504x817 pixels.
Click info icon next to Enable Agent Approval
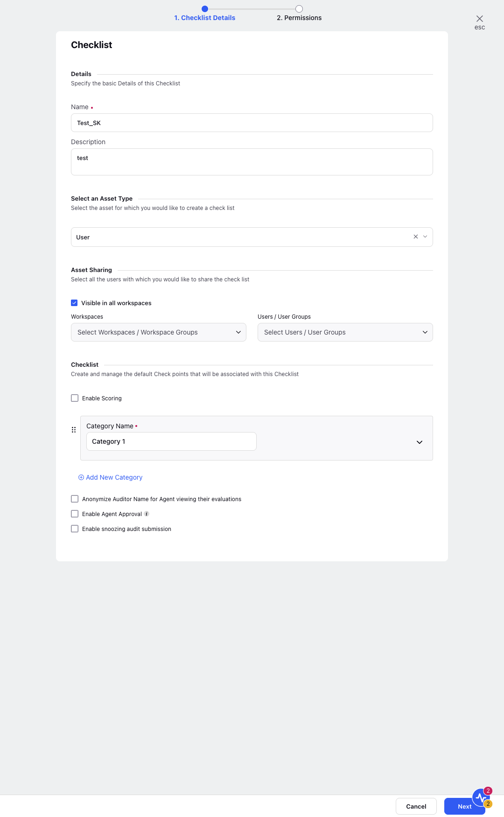point(147,514)
